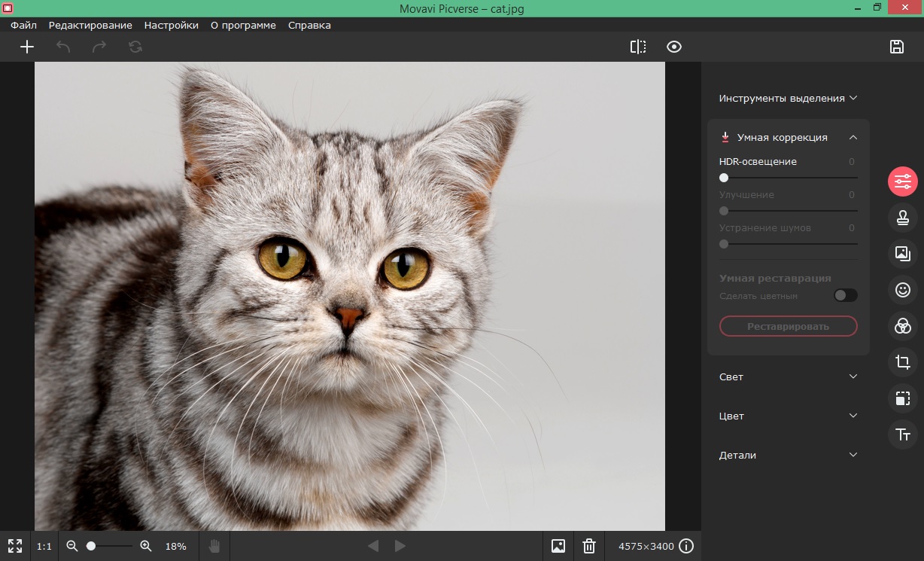Viewport: 924px width, 561px height.
Task: Open the resize image tool
Action: click(902, 398)
